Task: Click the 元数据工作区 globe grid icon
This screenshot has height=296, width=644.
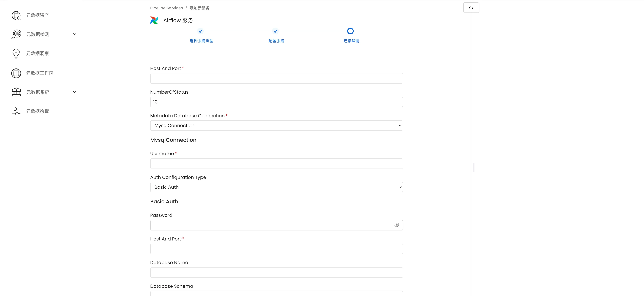Action: tap(16, 73)
